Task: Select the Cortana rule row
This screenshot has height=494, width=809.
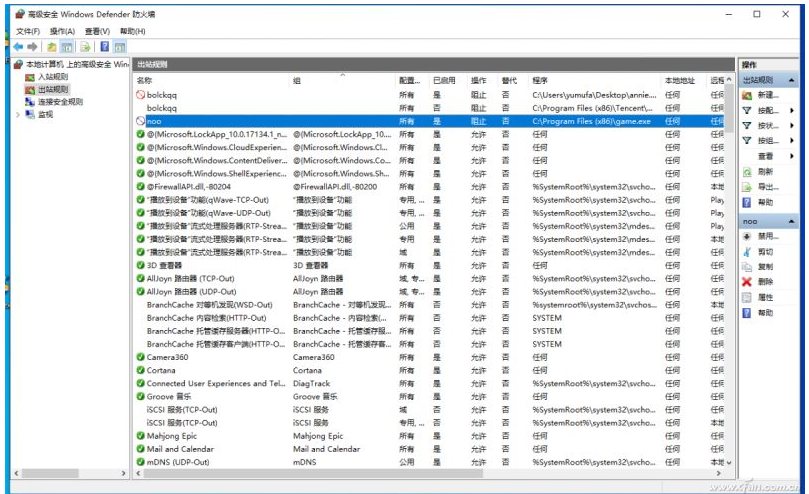Action: point(429,370)
